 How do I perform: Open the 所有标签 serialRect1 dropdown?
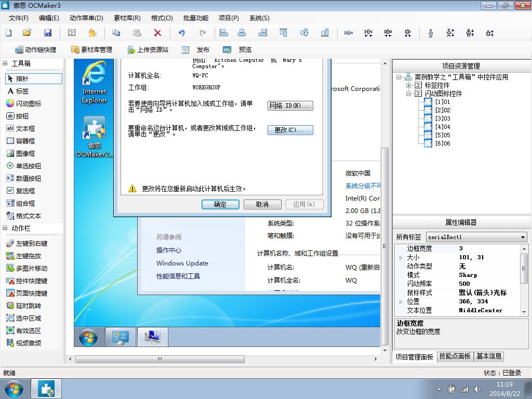523,237
